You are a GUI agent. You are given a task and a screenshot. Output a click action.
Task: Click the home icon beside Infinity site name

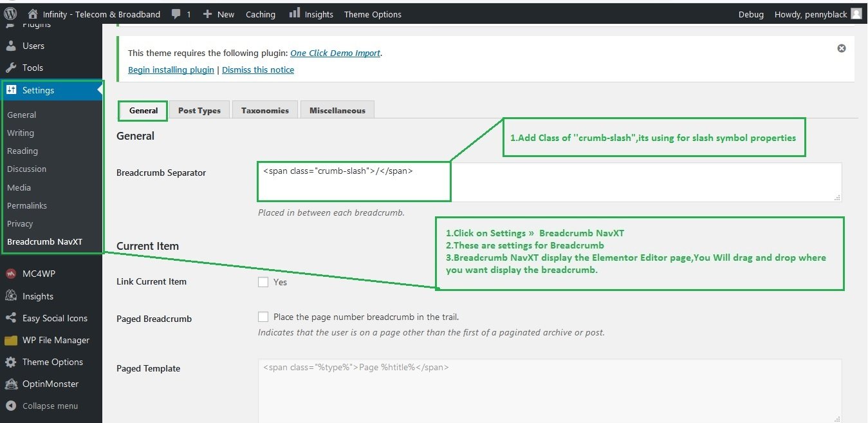point(33,14)
